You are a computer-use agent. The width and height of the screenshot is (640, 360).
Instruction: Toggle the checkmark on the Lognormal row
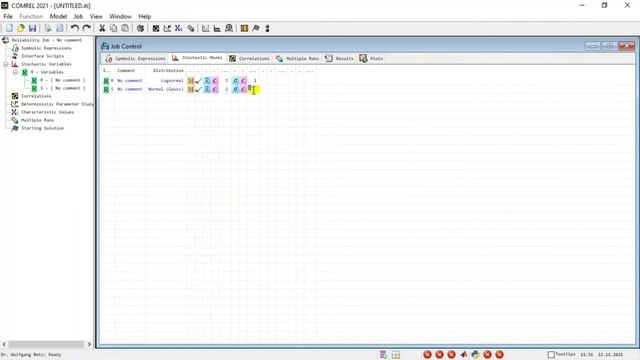coord(198,81)
